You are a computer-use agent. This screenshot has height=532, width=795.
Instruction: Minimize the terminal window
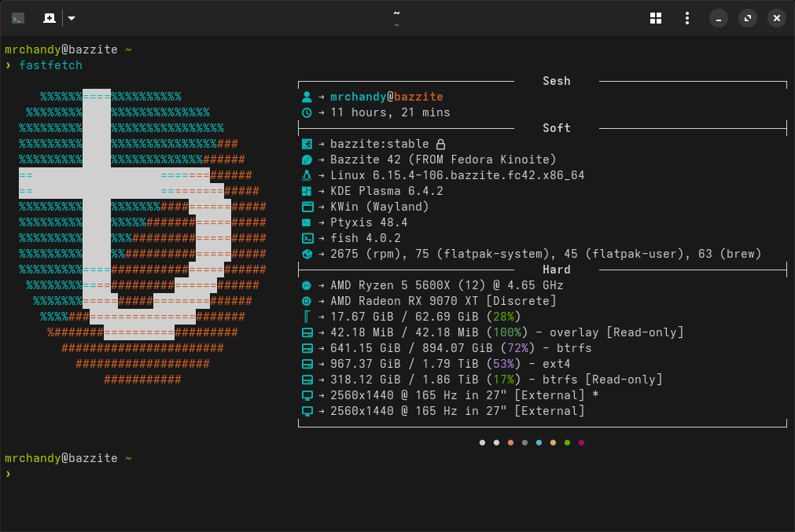coord(719,19)
